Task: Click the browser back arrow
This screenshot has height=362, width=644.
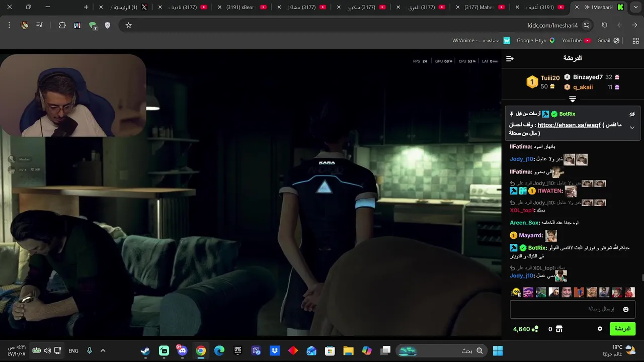Action: [634, 25]
